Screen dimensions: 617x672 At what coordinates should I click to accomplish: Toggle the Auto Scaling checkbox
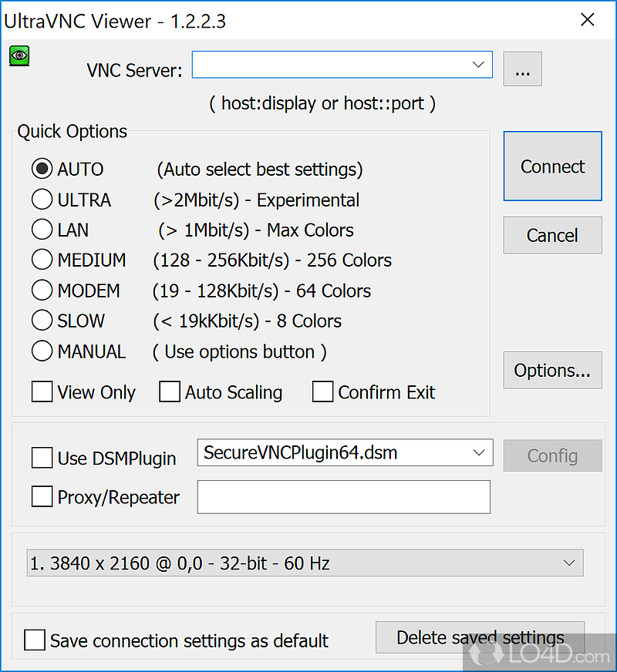[x=170, y=392]
